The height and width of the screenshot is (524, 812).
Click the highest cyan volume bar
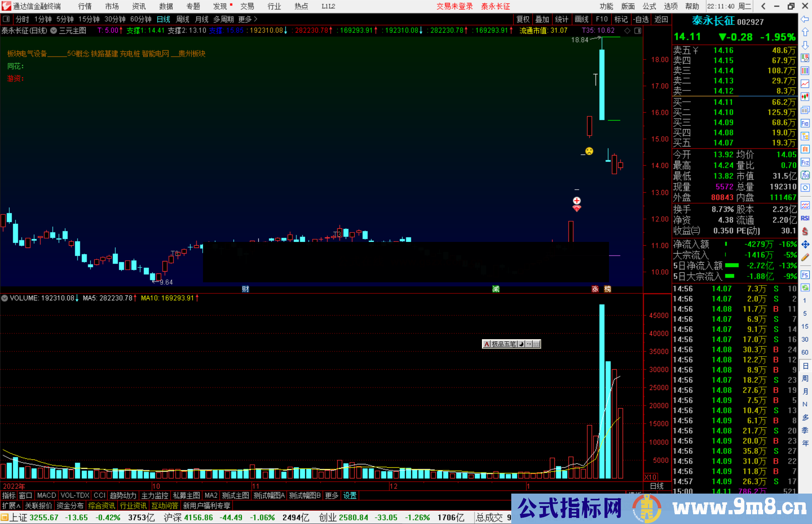[602, 391]
